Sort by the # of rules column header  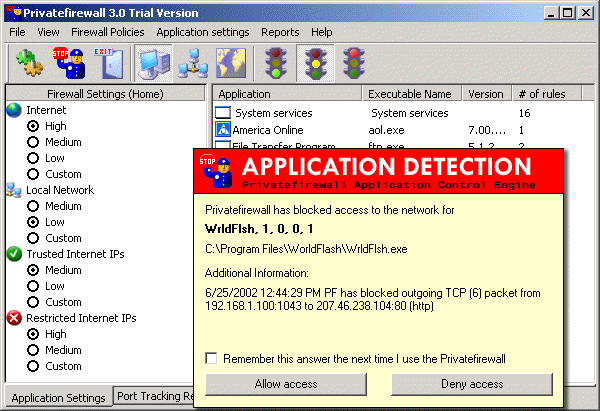(547, 94)
